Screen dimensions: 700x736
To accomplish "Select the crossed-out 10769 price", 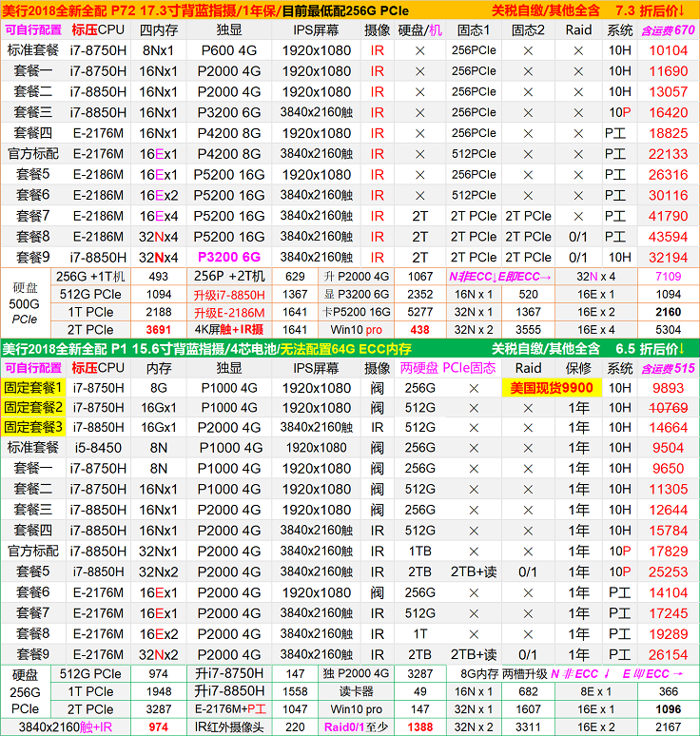I will click(x=668, y=408).
